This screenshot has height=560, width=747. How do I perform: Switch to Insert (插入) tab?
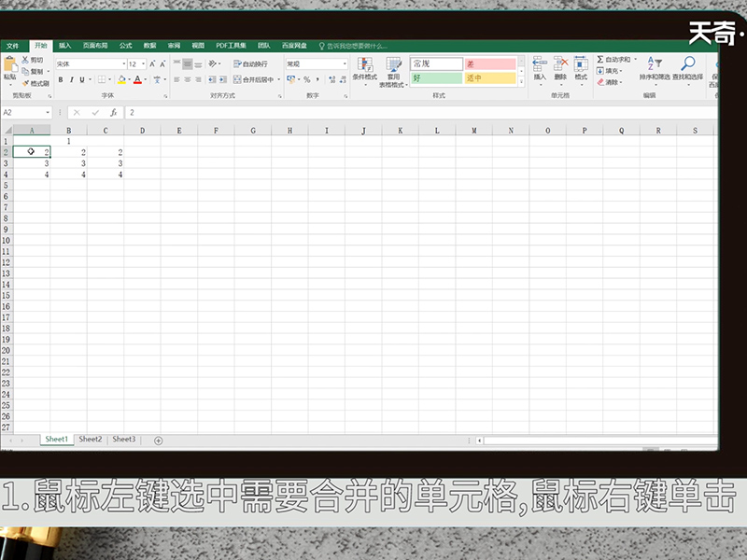(x=64, y=46)
